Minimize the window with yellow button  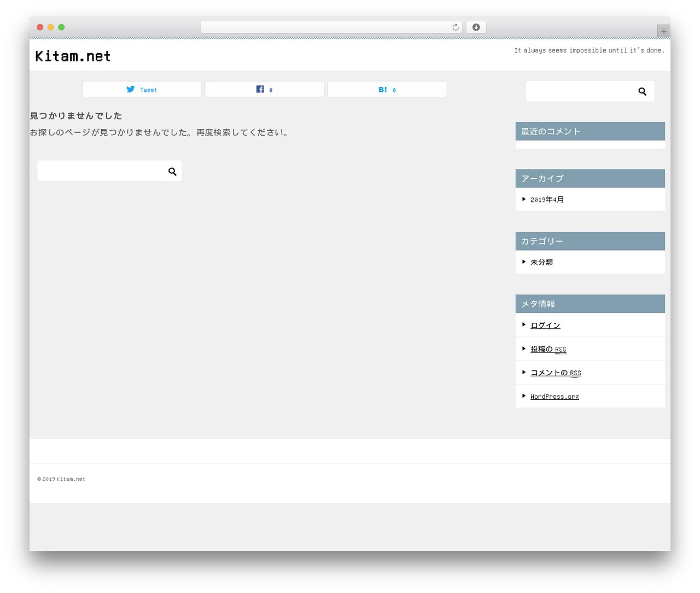click(51, 27)
